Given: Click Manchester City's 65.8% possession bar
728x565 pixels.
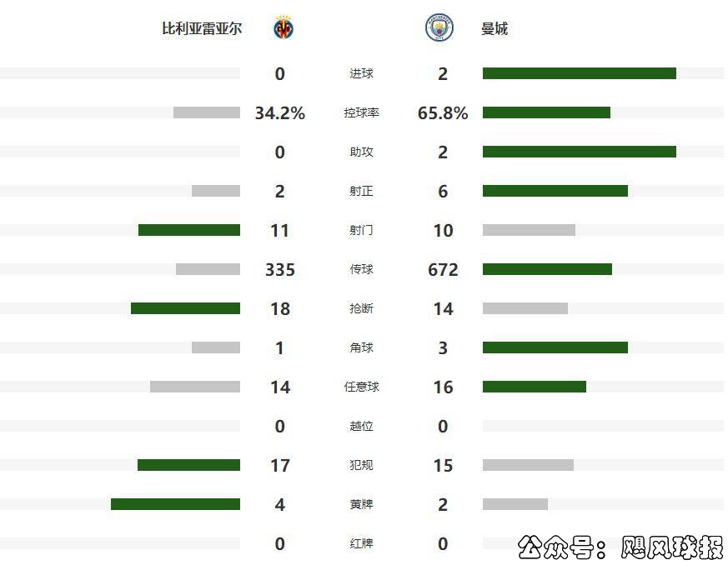Looking at the screenshot, I should pyautogui.click(x=546, y=112).
